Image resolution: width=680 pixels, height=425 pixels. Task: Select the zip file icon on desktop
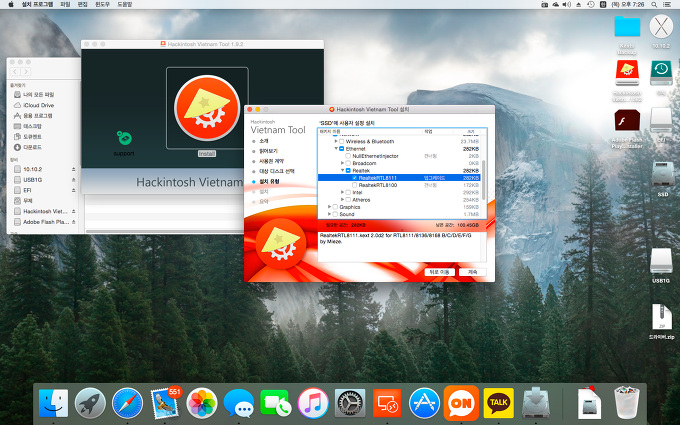pos(662,317)
